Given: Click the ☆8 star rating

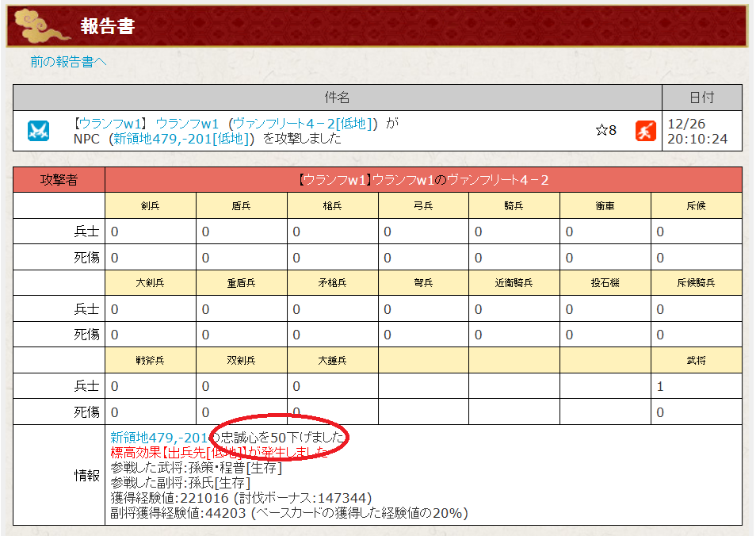Looking at the screenshot, I should (606, 130).
